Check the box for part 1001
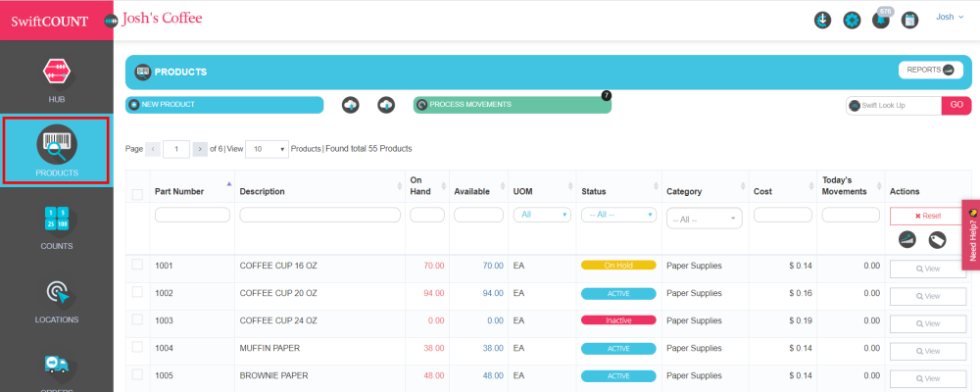The image size is (980, 392). tap(137, 265)
